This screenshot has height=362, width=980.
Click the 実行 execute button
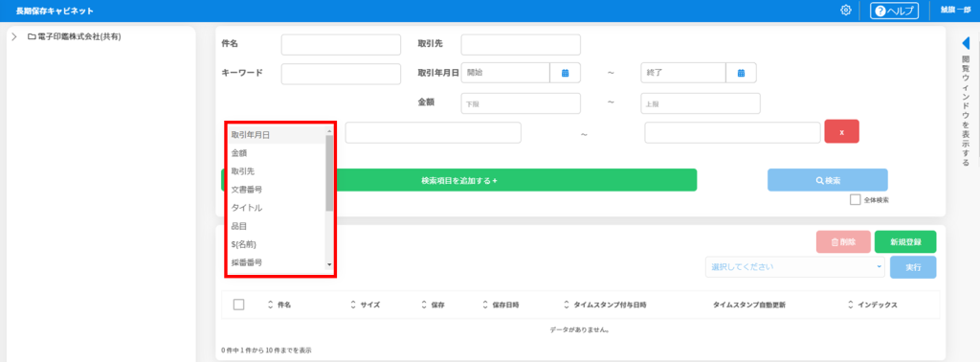coord(913,267)
